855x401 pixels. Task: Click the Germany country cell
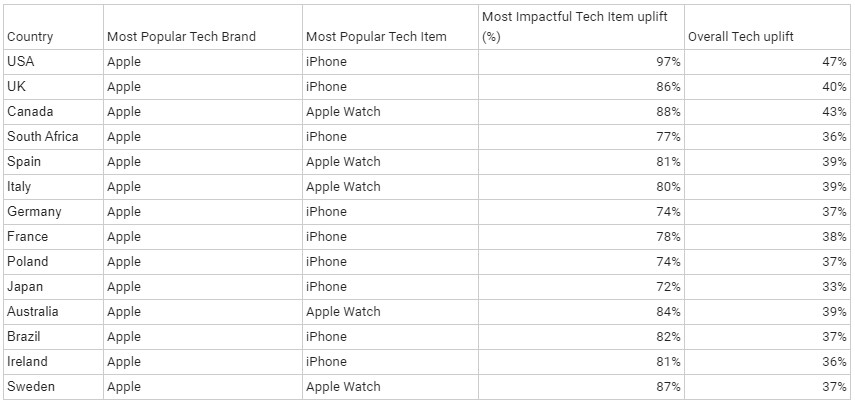pos(34,212)
